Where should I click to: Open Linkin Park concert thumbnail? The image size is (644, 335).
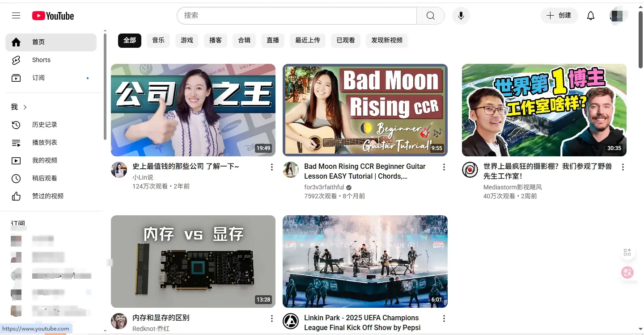(x=365, y=261)
